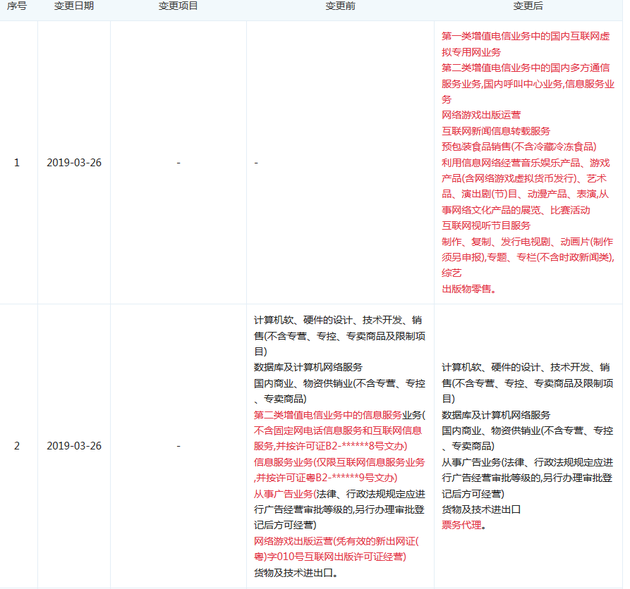Click the "变更前" column header
Screen dimensions: 630x589
pos(340,6)
